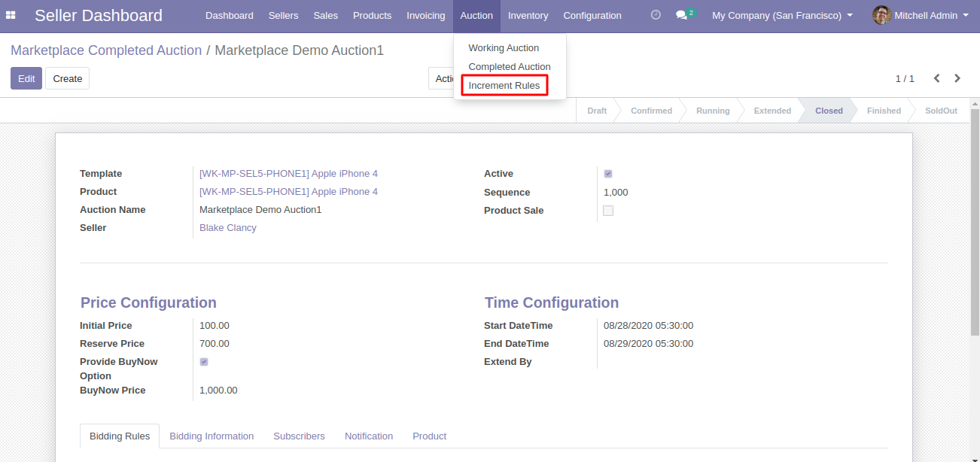Open the Sales menu
Screen dimensions: 980x462
coord(326,15)
